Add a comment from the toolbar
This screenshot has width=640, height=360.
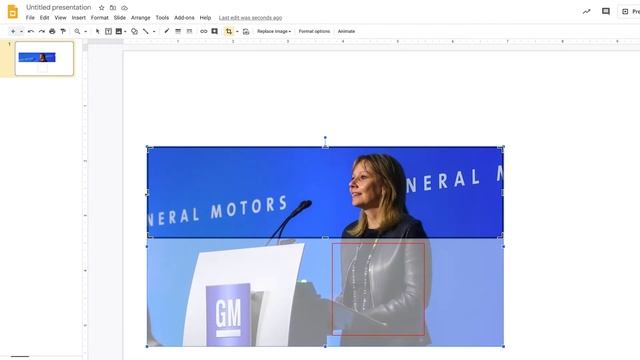(x=215, y=31)
